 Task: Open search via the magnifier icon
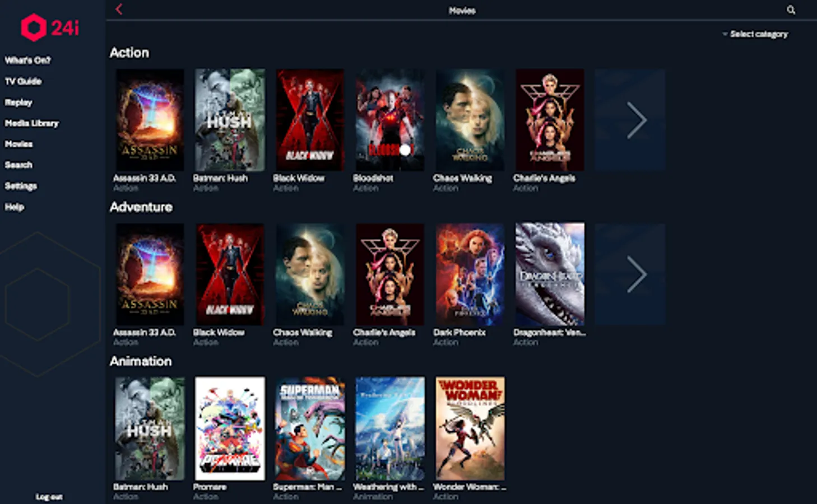[x=791, y=10]
